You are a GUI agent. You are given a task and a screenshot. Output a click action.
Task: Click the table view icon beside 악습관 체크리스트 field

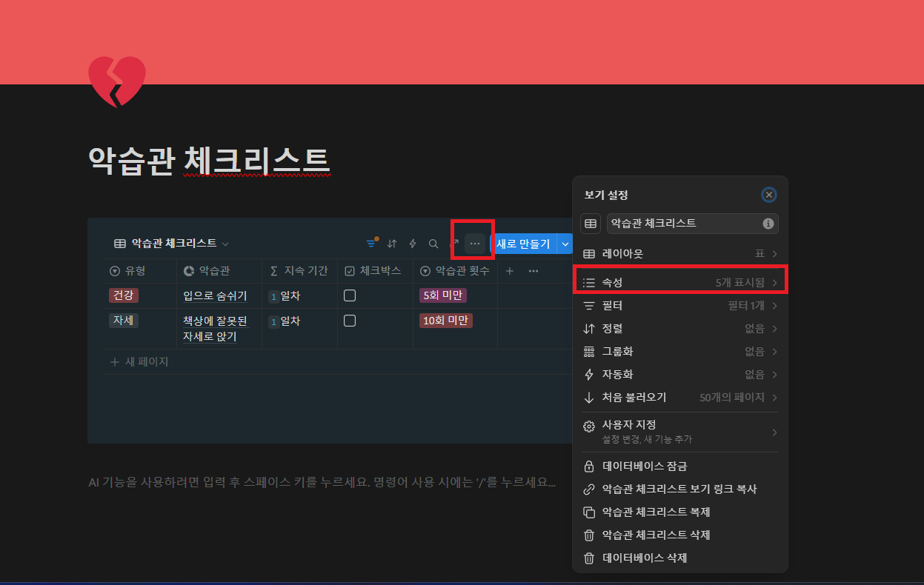591,223
